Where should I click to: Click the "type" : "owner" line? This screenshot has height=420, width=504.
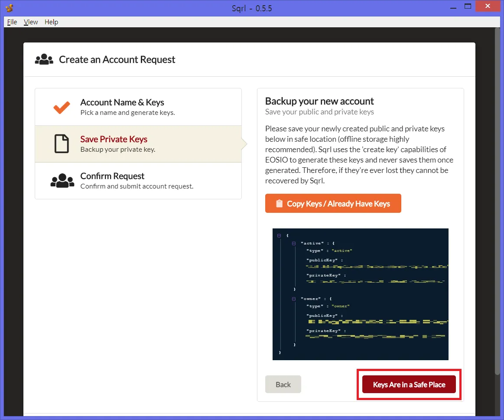tap(328, 306)
